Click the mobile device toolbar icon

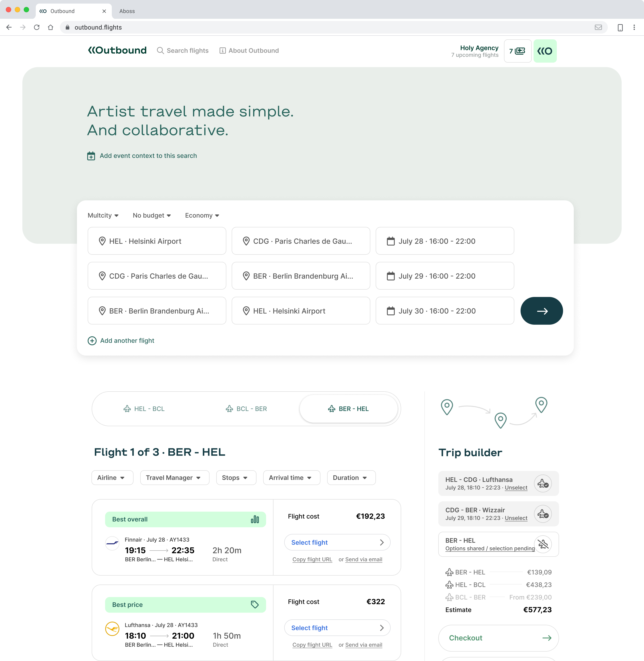[x=620, y=28]
